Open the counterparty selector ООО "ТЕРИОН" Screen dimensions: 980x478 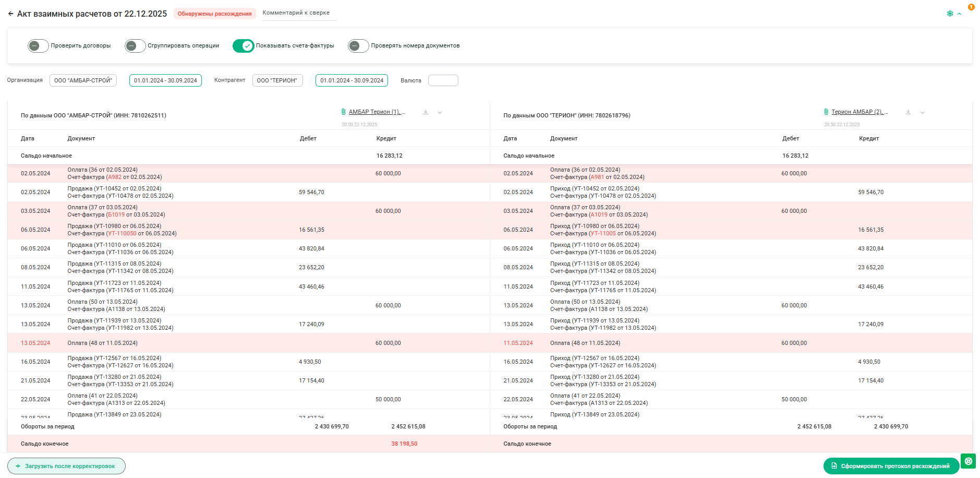click(x=277, y=80)
